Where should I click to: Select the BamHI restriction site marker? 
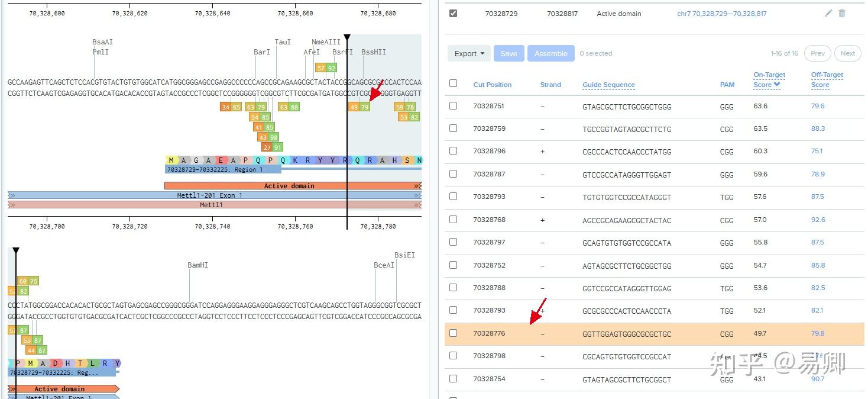tap(197, 265)
